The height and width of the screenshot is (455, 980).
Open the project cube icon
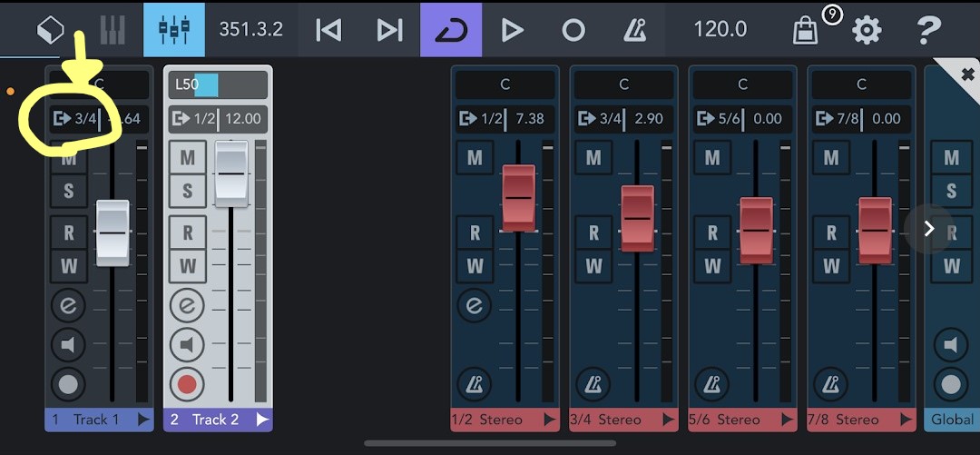(x=51, y=29)
